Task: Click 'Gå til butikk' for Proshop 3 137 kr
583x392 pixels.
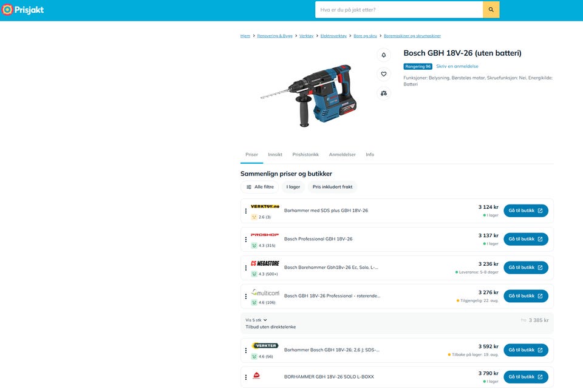Action: [526, 239]
